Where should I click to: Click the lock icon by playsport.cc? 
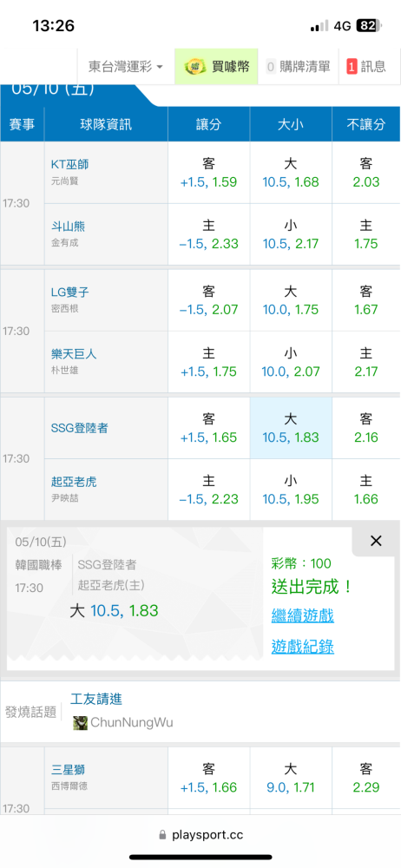162,835
